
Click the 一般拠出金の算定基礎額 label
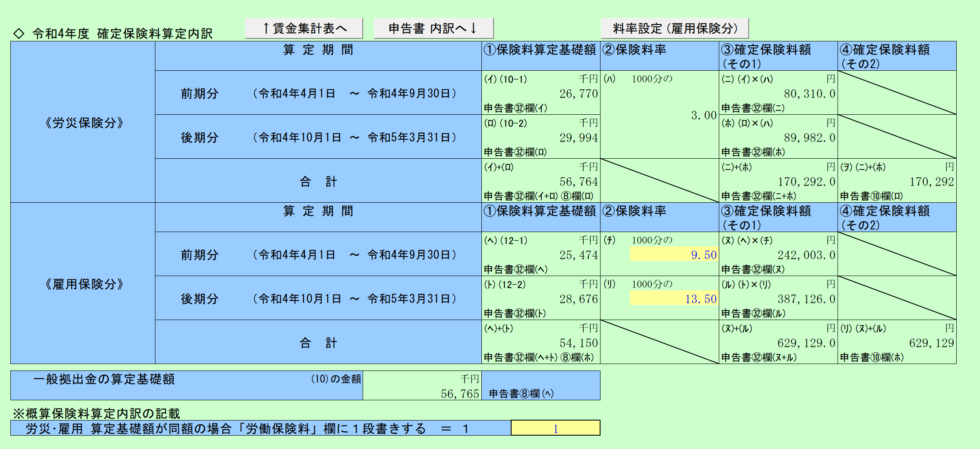click(104, 379)
